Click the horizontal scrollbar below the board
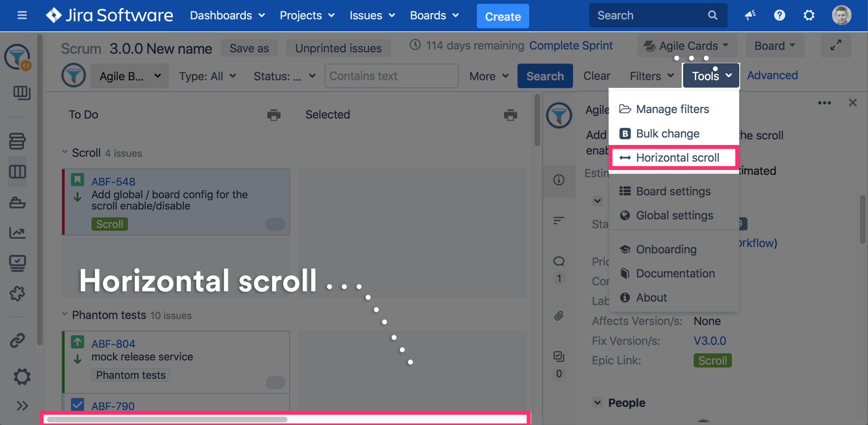Image resolution: width=868 pixels, height=425 pixels. point(167,419)
